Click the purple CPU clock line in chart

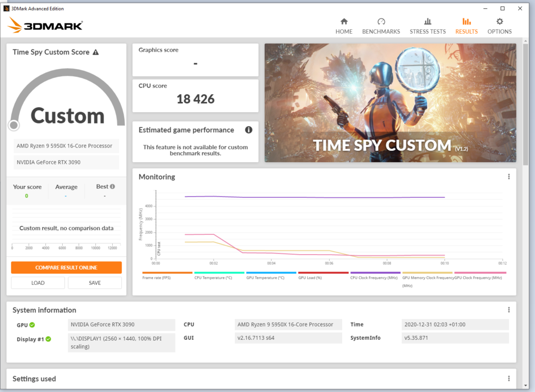pos(314,197)
